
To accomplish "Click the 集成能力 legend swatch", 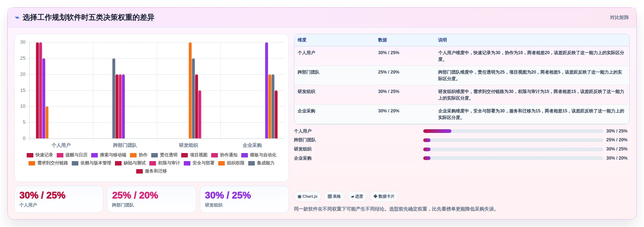I will coord(252,163).
